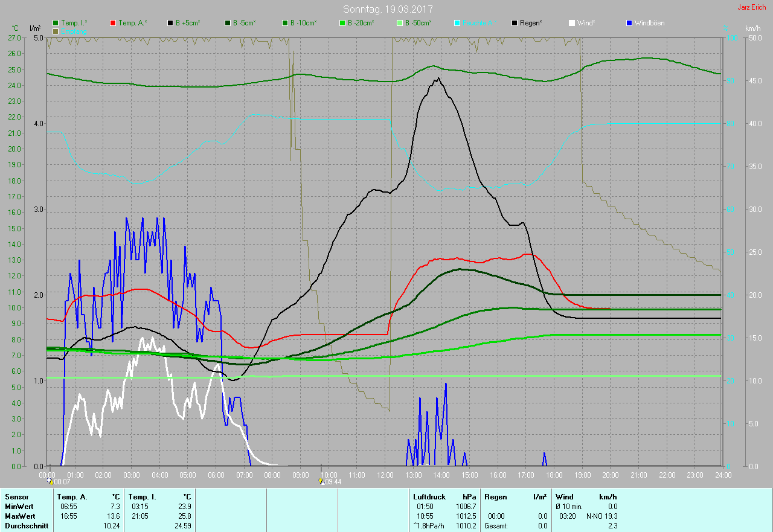Click the B -5cm legend marker
This screenshot has width=773, height=532.
228,23
